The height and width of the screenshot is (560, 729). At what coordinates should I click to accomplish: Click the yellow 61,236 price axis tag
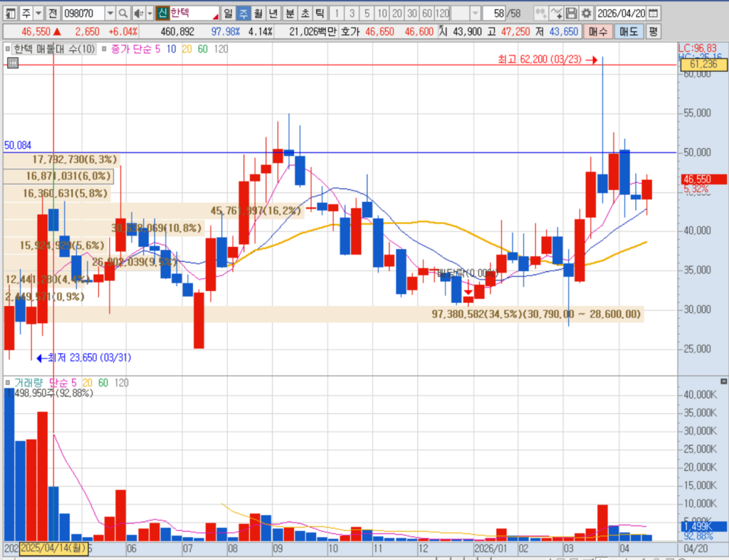point(703,64)
